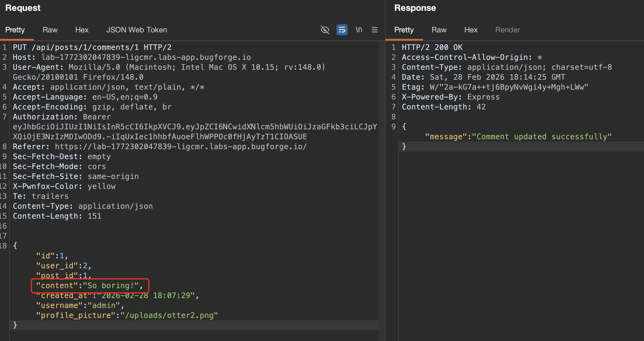Select the request Pretty tab
The height and width of the screenshot is (341, 644).
(x=15, y=30)
